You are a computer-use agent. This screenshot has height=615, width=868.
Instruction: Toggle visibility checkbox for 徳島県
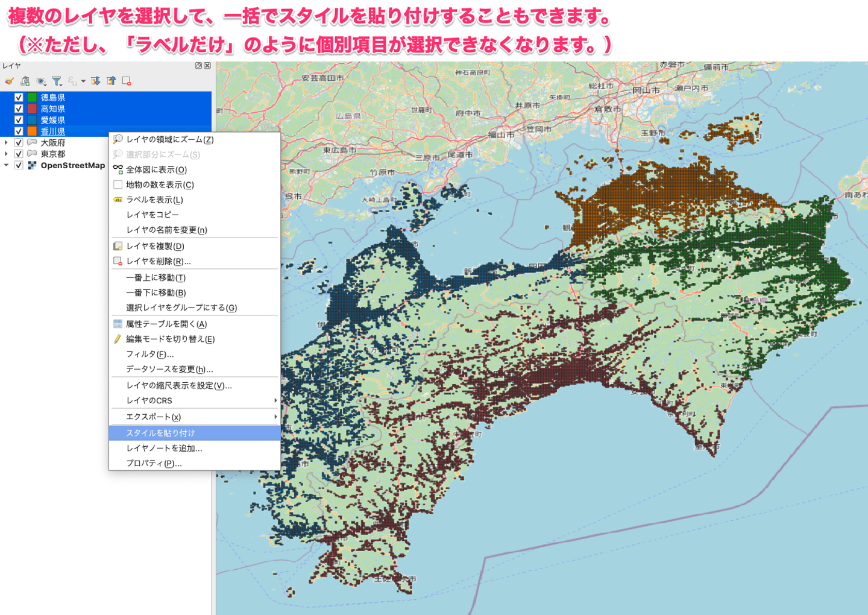tap(19, 98)
